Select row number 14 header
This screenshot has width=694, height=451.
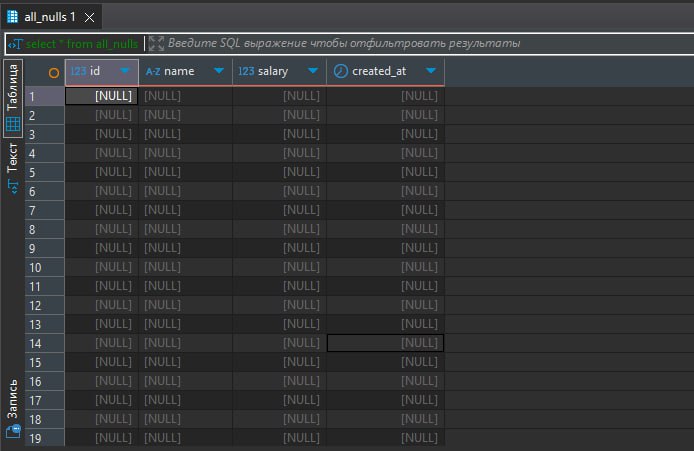[45, 343]
